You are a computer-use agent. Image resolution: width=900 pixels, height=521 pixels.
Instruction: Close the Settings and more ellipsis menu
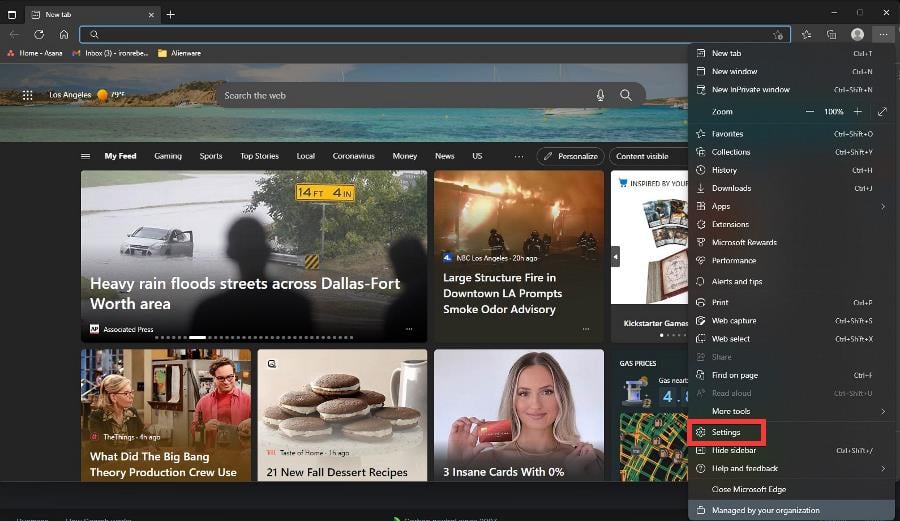[883, 34]
